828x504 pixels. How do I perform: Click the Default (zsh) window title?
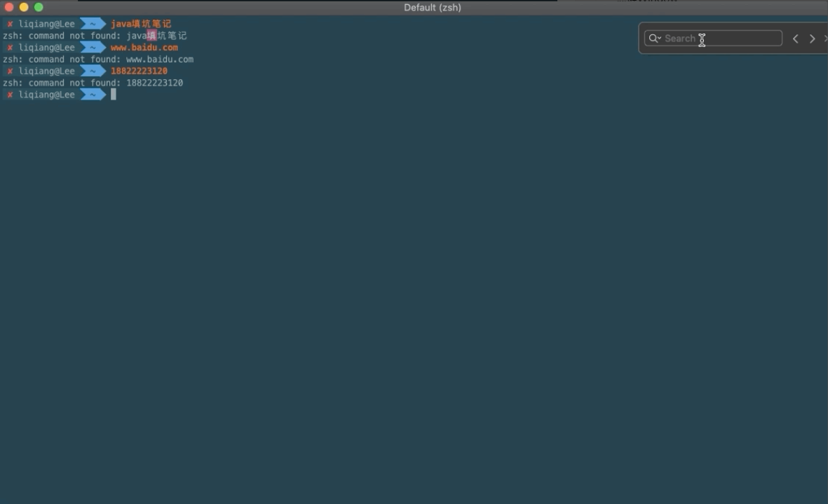pos(433,8)
